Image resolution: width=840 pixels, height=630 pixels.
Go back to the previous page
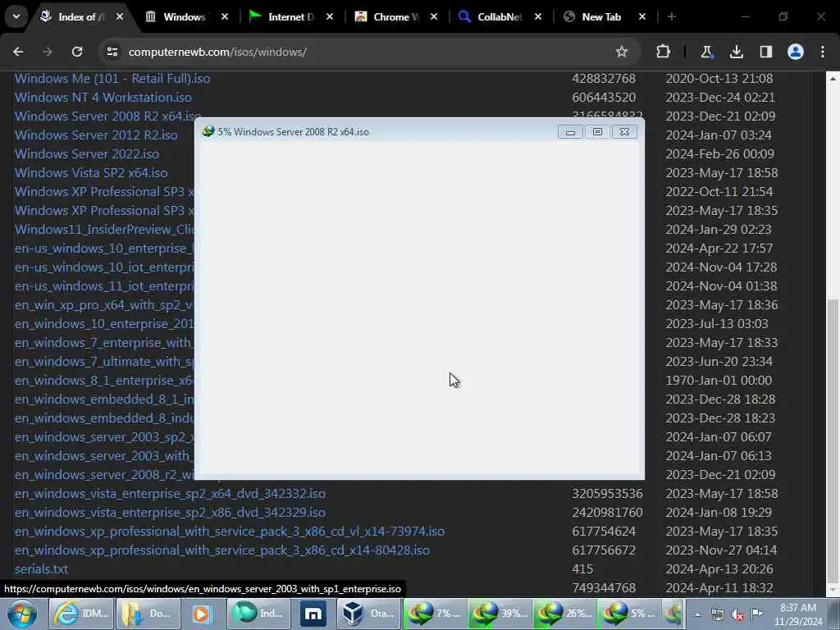(x=18, y=52)
